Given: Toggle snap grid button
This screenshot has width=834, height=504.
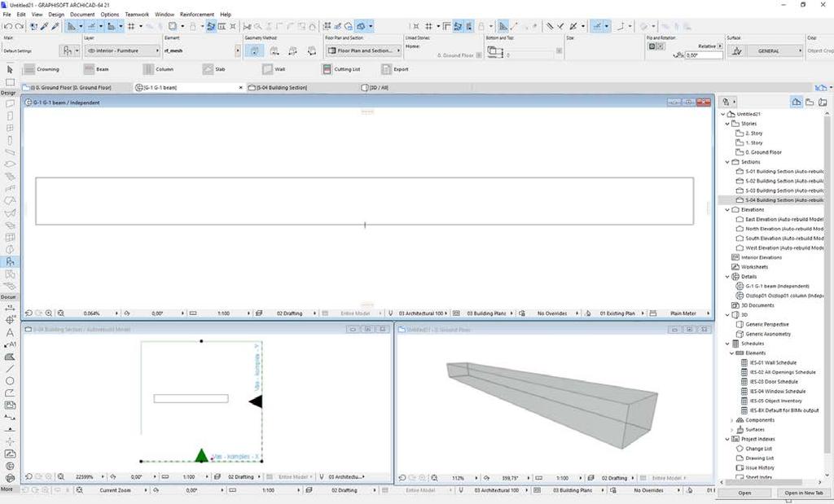Looking at the screenshot, I should pos(131,26).
